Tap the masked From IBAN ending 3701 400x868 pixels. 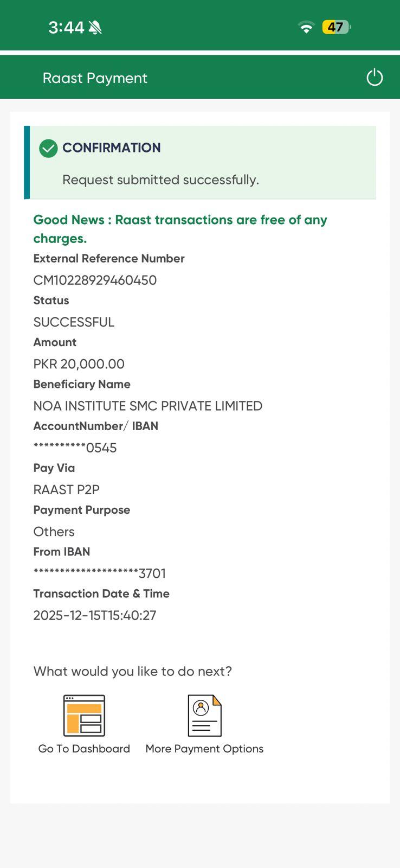click(x=99, y=573)
